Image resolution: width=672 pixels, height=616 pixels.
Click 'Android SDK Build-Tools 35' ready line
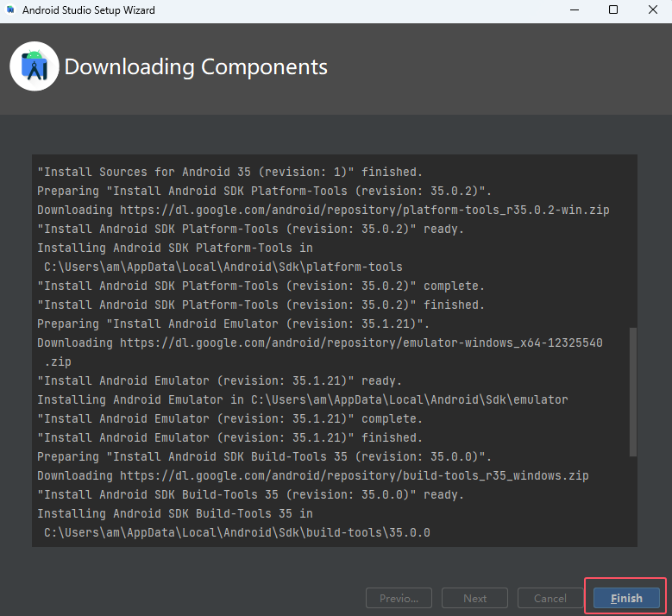point(251,494)
